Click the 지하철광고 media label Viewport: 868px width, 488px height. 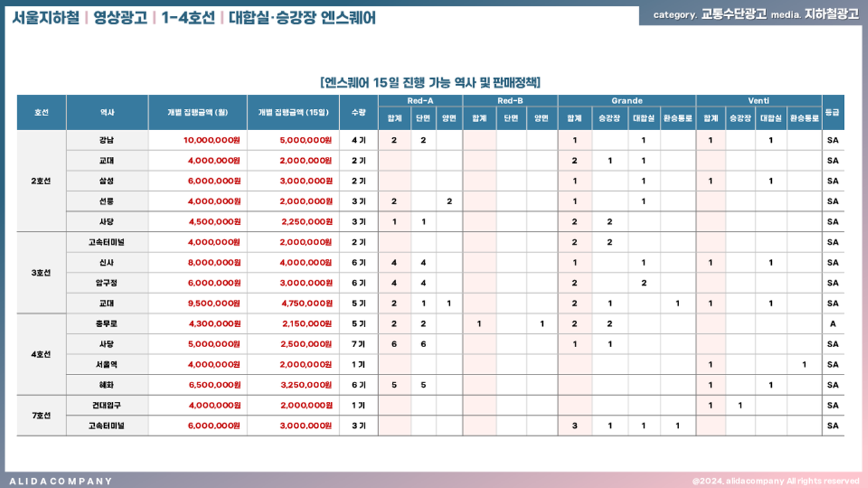(x=831, y=15)
